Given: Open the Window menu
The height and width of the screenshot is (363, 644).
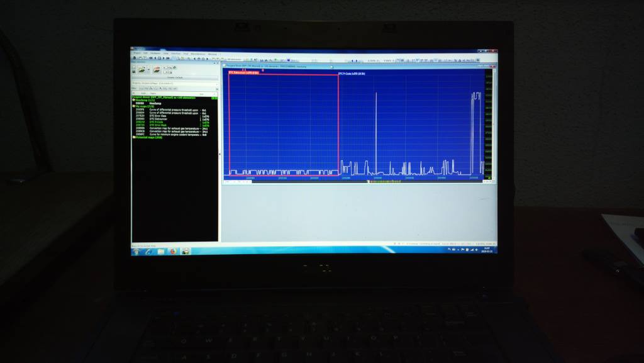Looking at the screenshot, I should click(213, 54).
